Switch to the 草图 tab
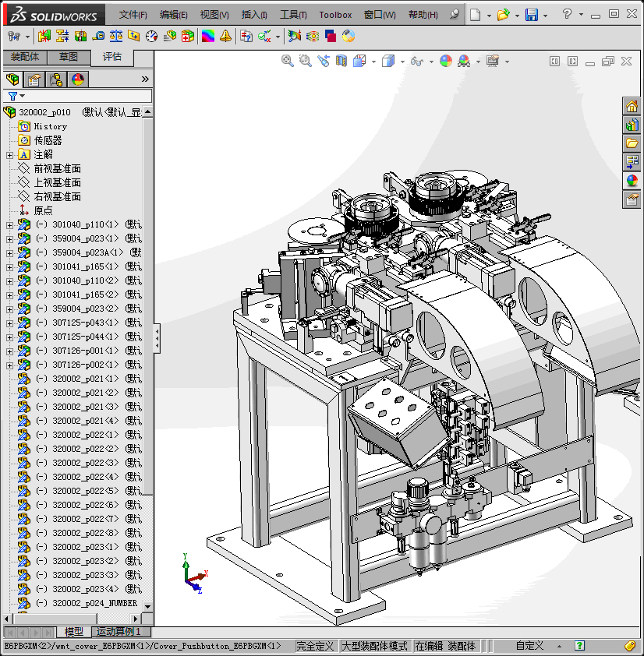 click(x=69, y=57)
